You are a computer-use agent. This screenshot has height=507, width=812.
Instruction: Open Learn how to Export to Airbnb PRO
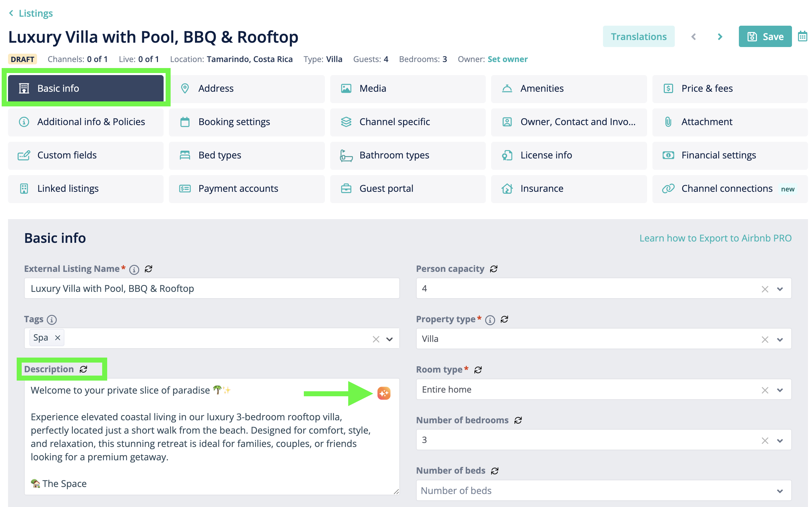(x=716, y=238)
